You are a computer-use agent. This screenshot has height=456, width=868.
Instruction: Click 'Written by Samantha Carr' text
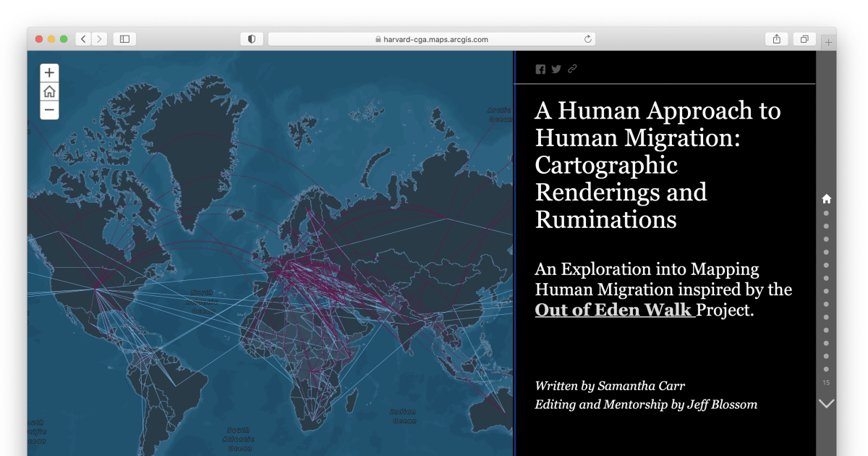[x=610, y=386]
